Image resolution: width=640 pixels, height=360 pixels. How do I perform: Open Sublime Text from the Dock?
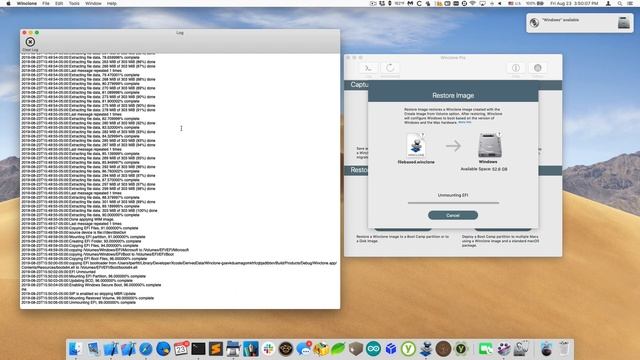[216, 349]
